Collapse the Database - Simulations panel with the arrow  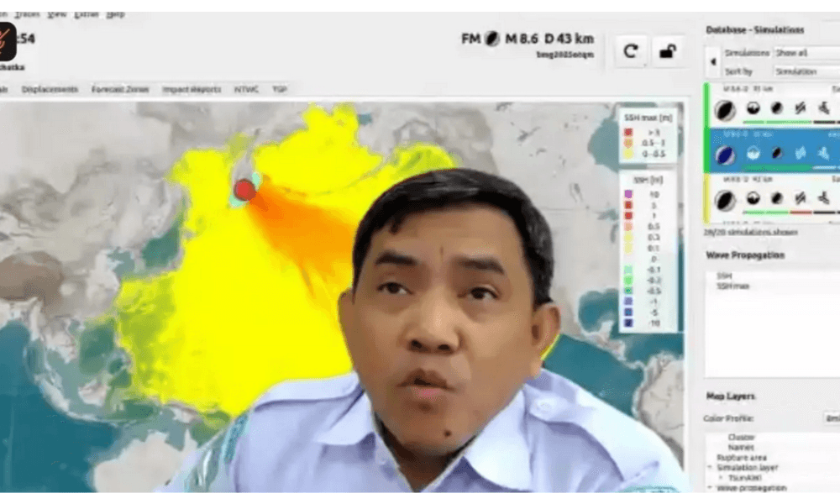715,61
